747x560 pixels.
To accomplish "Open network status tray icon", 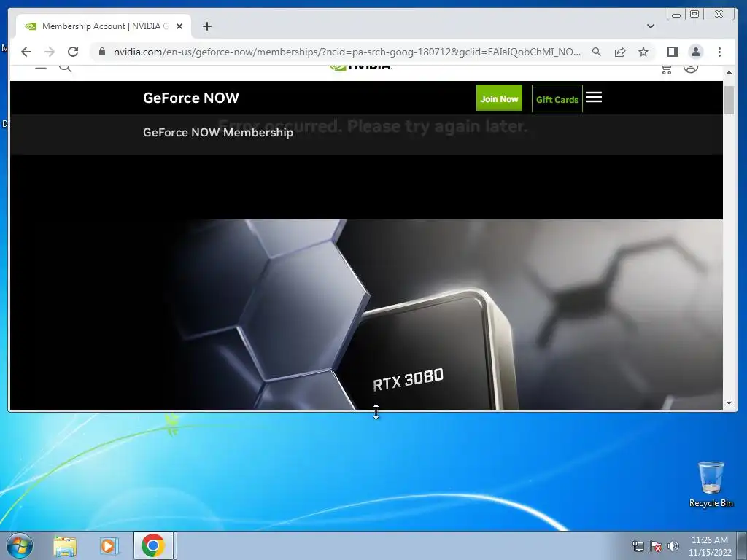I will pyautogui.click(x=638, y=546).
